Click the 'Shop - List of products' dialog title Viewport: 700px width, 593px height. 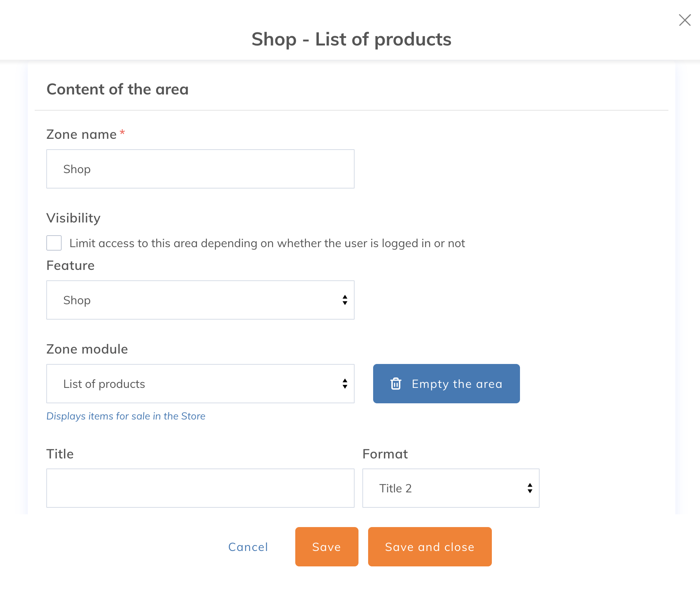[351, 39]
